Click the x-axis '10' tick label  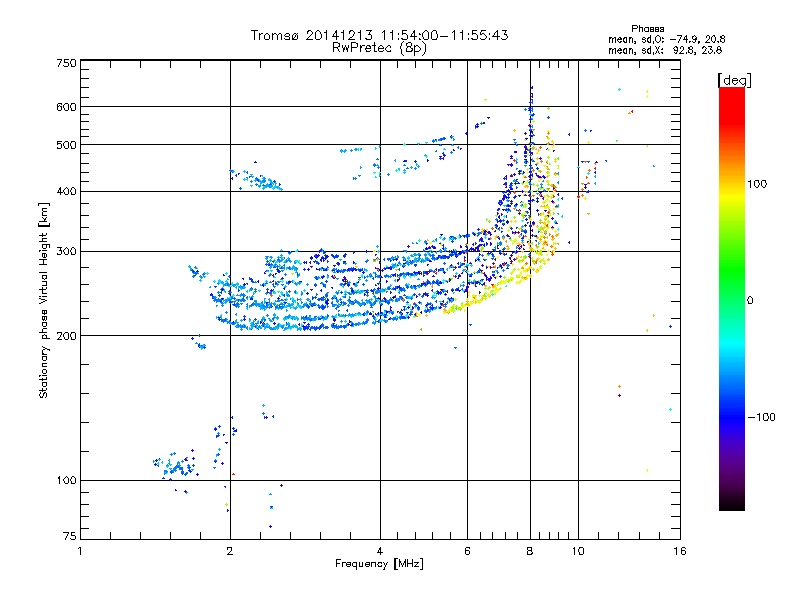tap(578, 551)
